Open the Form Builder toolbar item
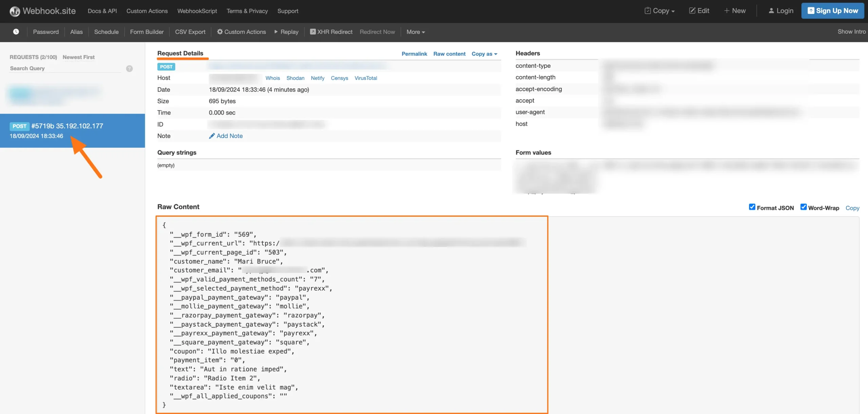868x414 pixels. pyautogui.click(x=146, y=32)
